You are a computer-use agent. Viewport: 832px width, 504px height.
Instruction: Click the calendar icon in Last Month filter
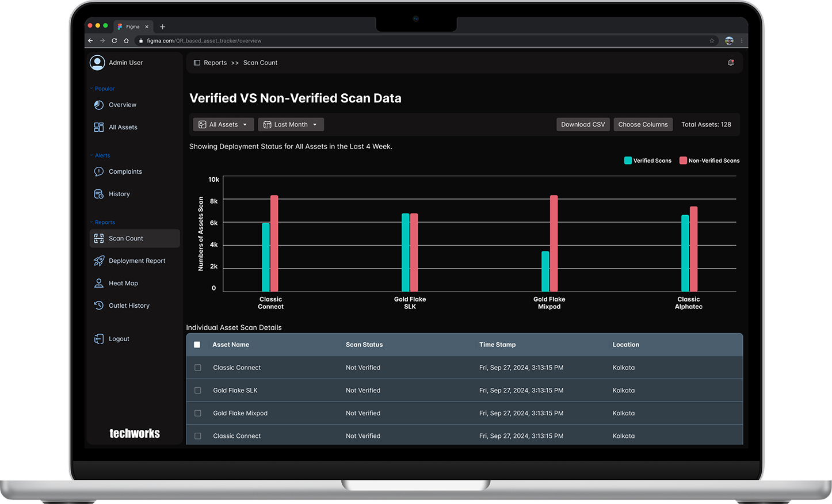267,124
